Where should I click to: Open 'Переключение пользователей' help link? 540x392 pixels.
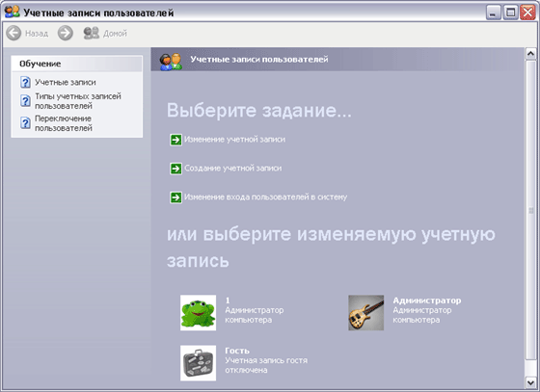pos(64,123)
